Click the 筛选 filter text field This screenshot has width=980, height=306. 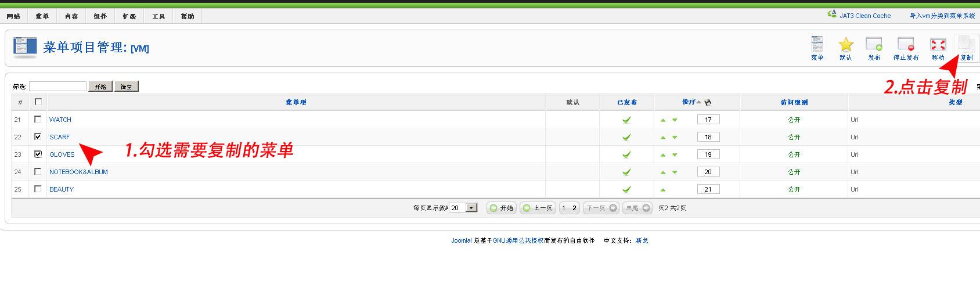(57, 87)
